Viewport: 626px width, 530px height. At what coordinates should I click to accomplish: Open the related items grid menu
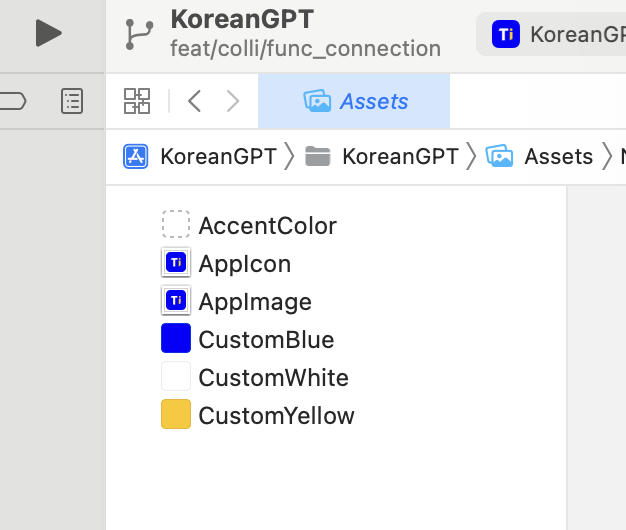click(x=137, y=101)
